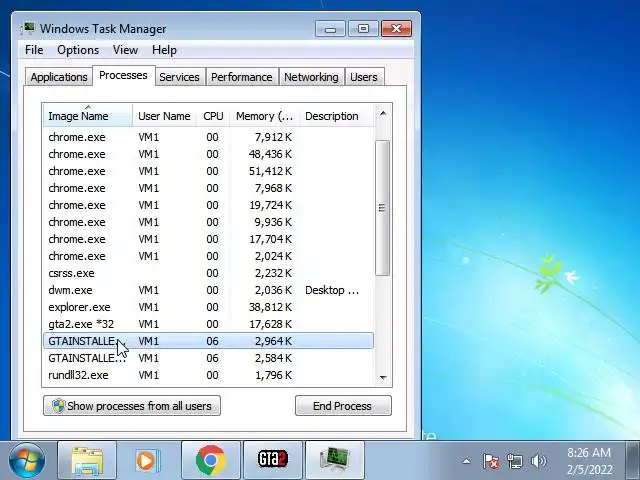Select chrome.exe using 9,936 K
This screenshot has height=480, width=640.
tap(208, 222)
